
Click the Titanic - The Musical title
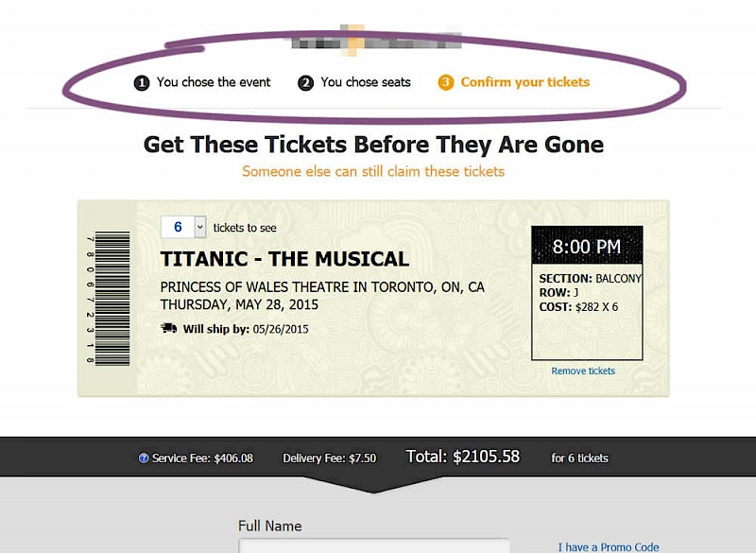coord(284,259)
